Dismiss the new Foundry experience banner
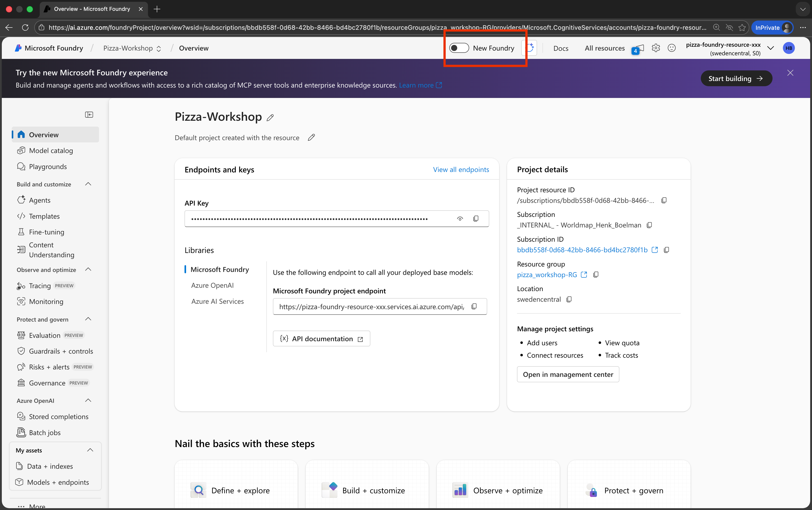 pos(790,73)
